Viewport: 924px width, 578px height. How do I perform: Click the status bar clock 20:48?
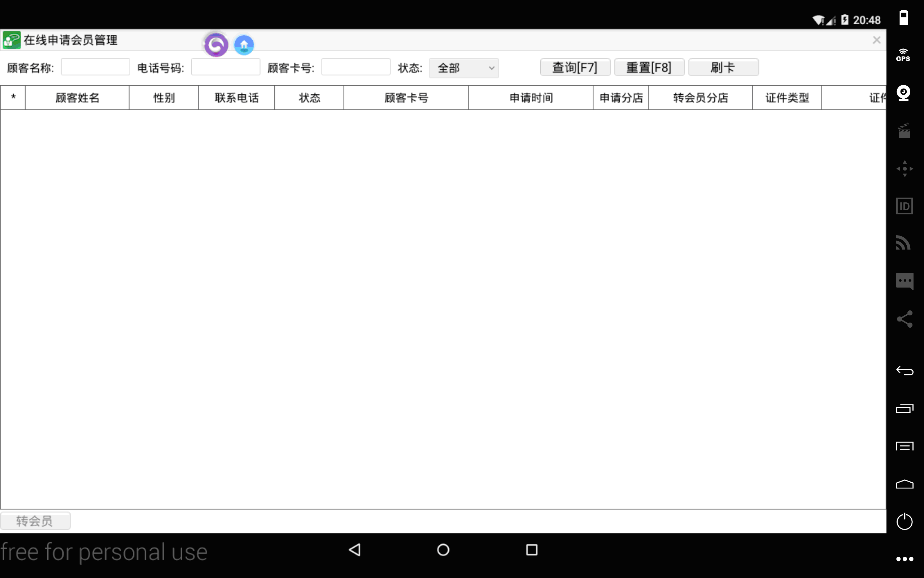pos(867,20)
